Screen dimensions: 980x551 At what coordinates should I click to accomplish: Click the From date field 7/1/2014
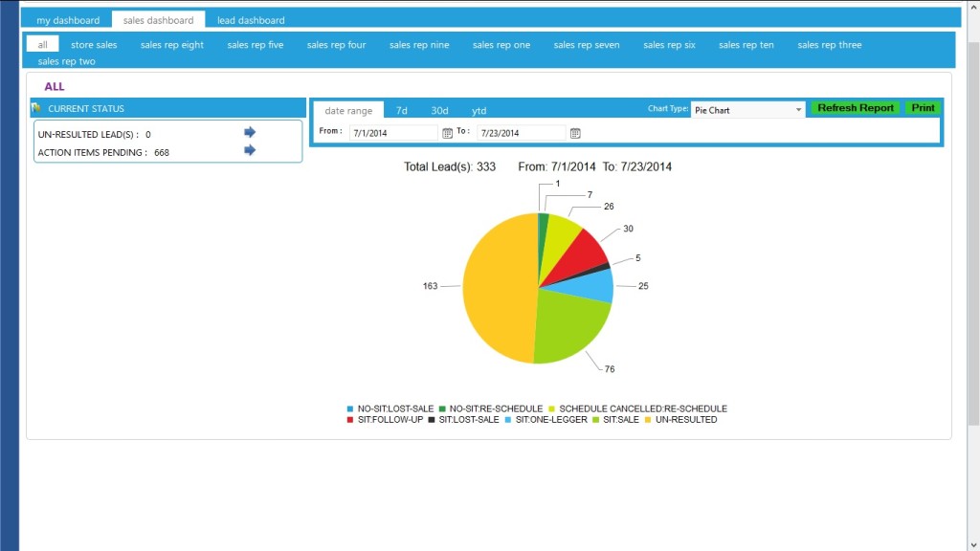pos(393,133)
